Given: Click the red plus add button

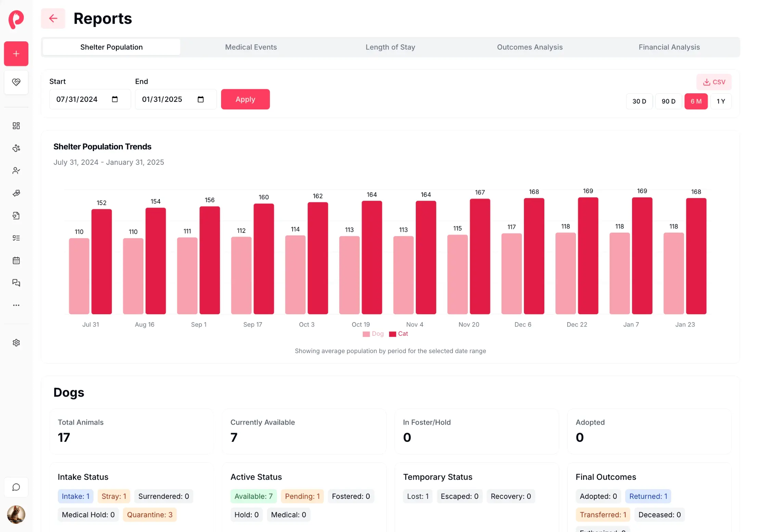Looking at the screenshot, I should [16, 54].
